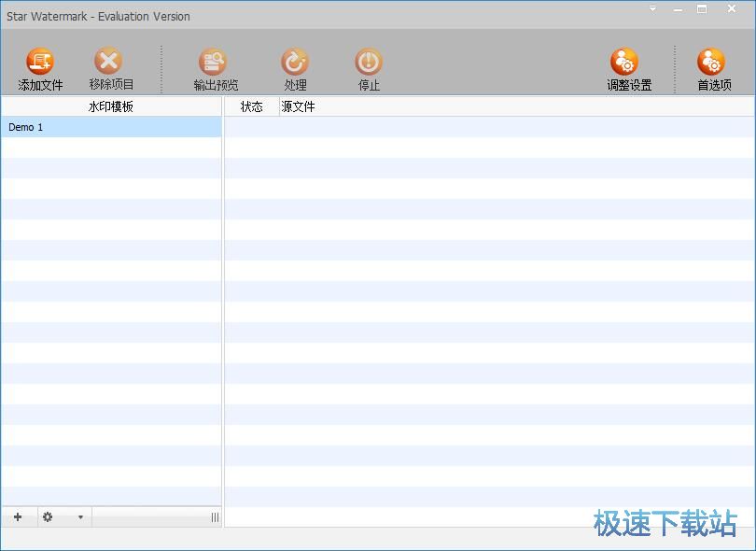
Task: Open Adjust Settings (调整设置)
Action: click(624, 63)
